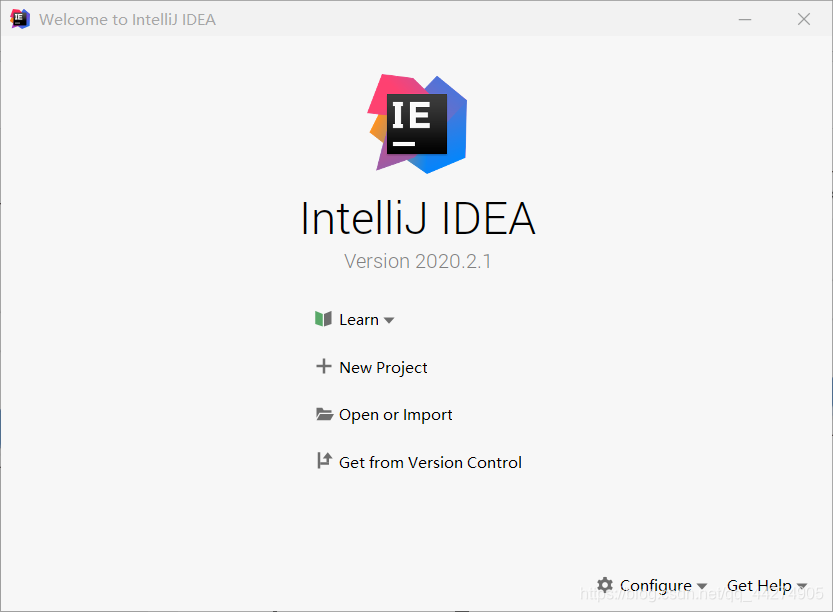Click the plus icon beside New Project
The width and height of the screenshot is (833, 612).
click(x=323, y=366)
